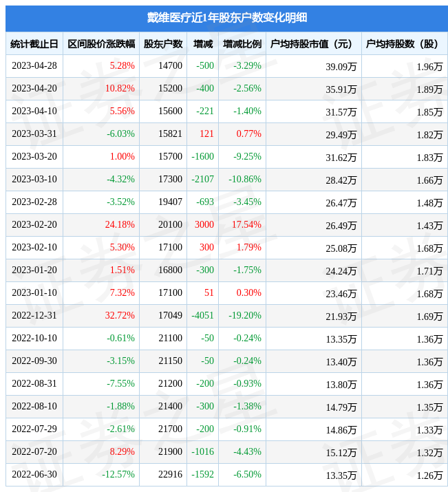The width and height of the screenshot is (448, 492).
Task: Click date cell 2023-03-20
Action: click(34, 156)
